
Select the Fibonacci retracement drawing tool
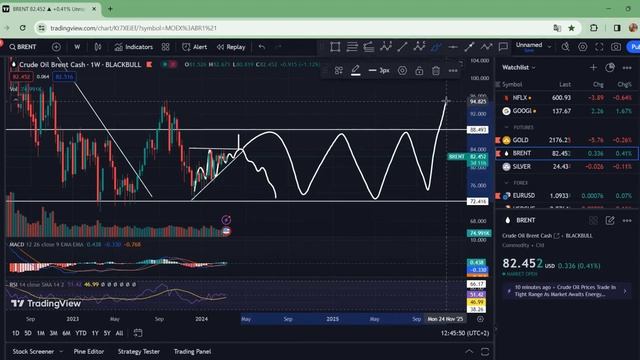click(x=369, y=47)
